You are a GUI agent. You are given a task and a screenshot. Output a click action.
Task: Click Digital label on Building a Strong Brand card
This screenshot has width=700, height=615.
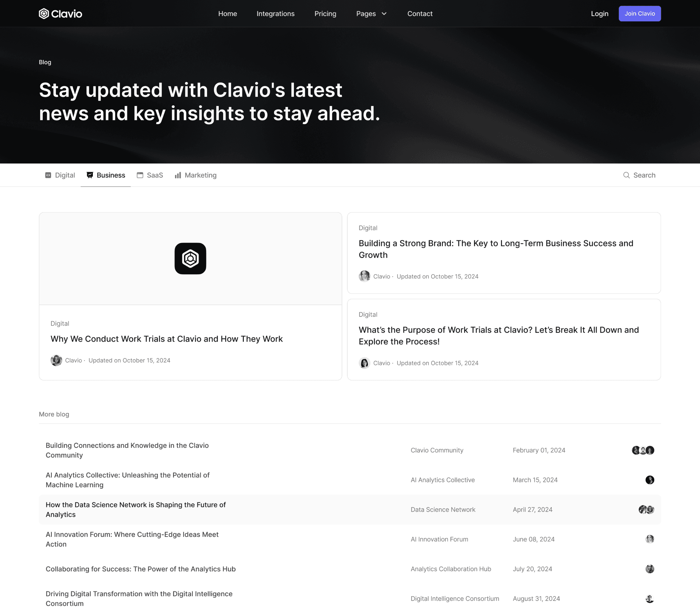[x=368, y=228]
